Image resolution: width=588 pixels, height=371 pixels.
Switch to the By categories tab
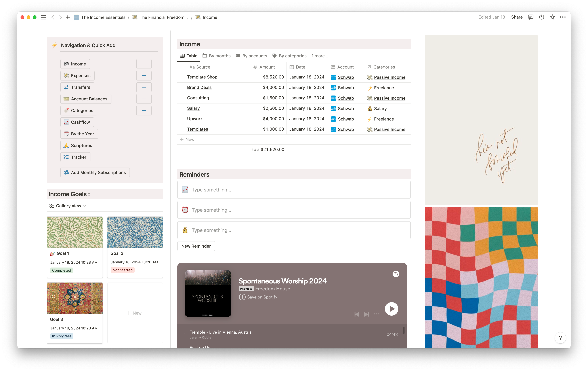[289, 56]
